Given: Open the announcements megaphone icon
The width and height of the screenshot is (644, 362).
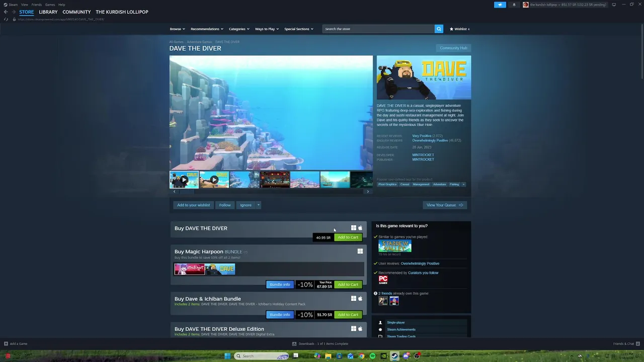Looking at the screenshot, I should [x=500, y=5].
